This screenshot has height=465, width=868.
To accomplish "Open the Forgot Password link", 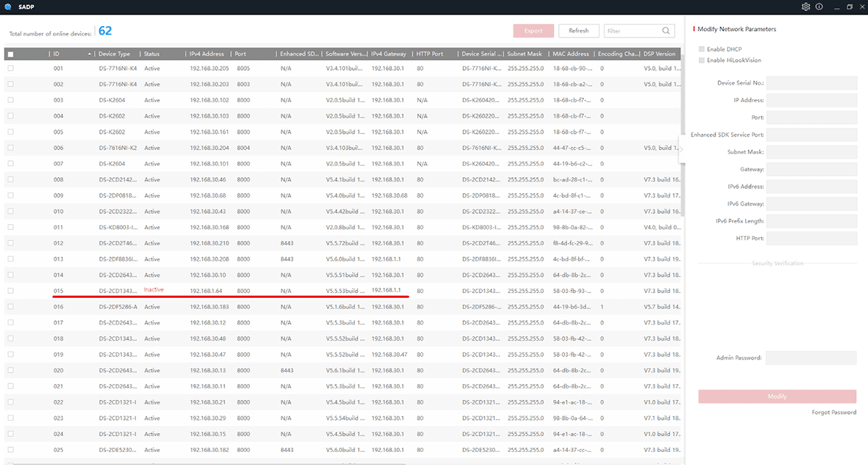I will pyautogui.click(x=834, y=412).
